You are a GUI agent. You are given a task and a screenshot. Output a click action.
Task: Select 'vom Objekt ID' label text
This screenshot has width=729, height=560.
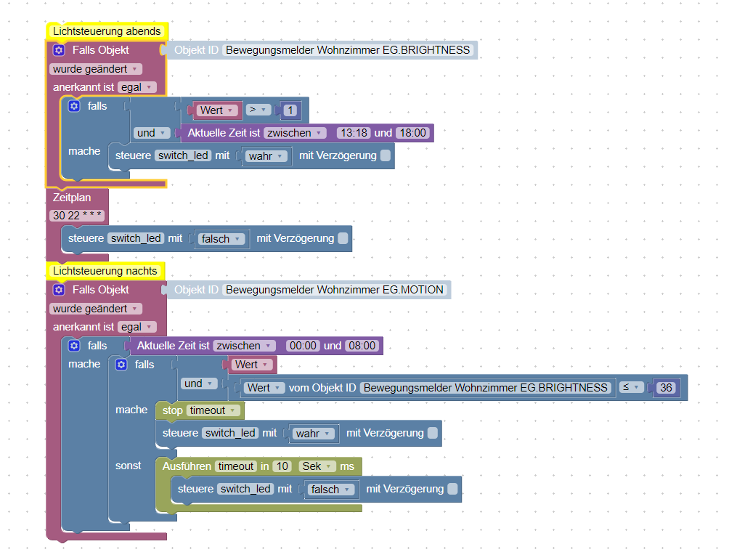tap(322, 388)
